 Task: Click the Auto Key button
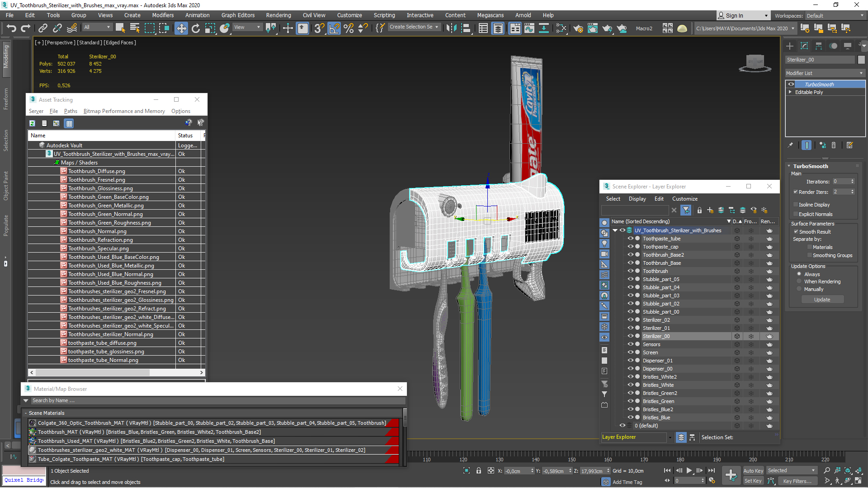[x=753, y=471]
